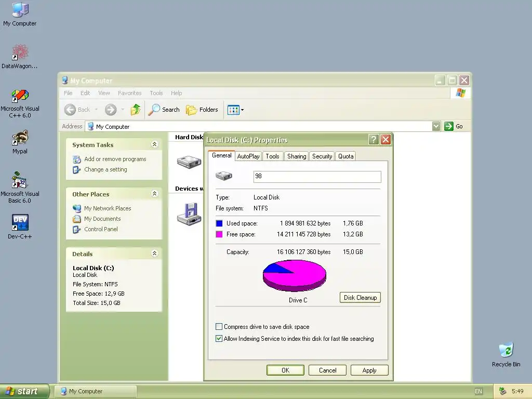Open DataWagon desktop shortcut

[x=20, y=56]
